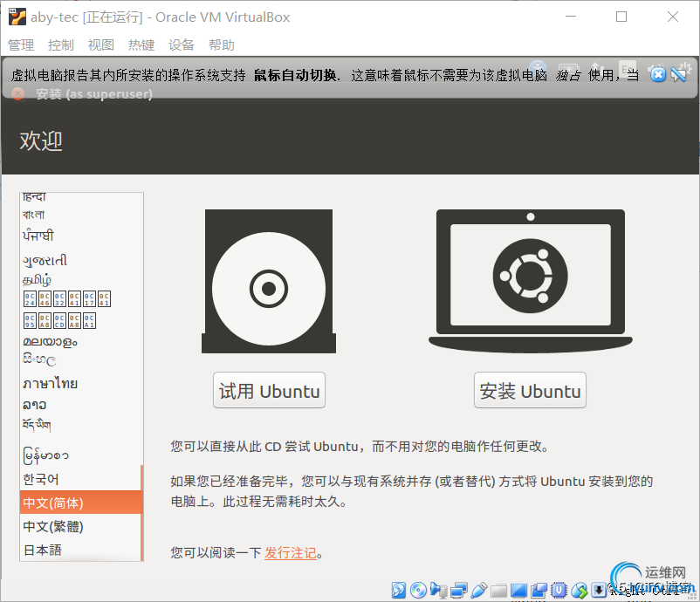Open the 管理 menu
This screenshot has width=700, height=602.
[x=21, y=44]
